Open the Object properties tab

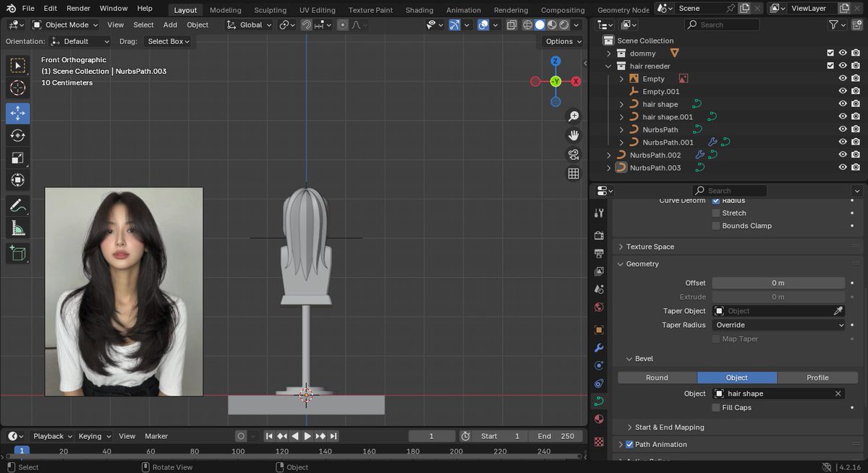coord(599,330)
